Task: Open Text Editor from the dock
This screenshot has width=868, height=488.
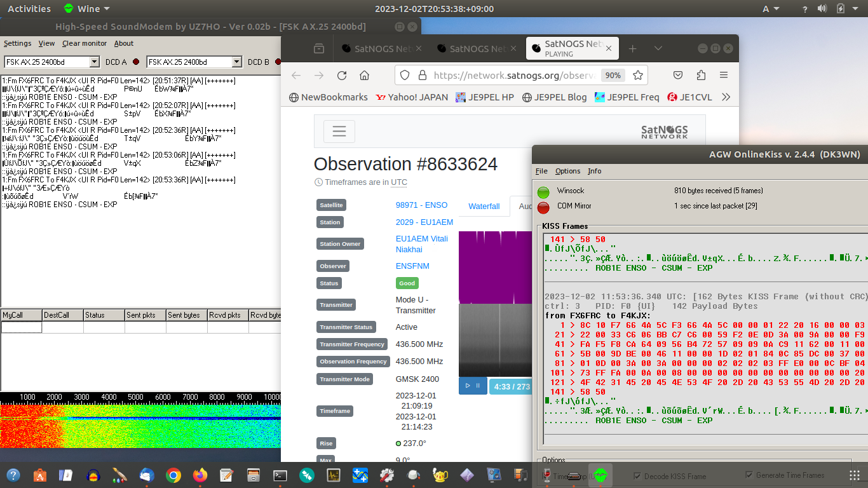Action: pos(227,475)
